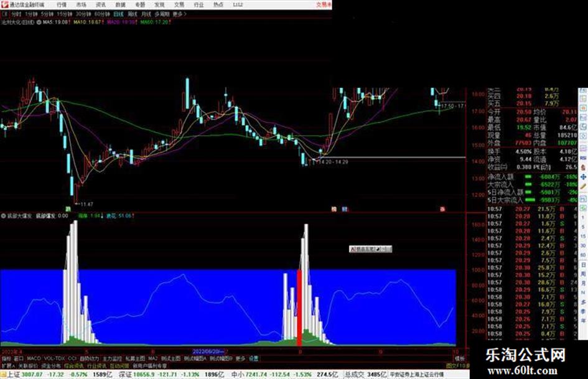The width and height of the screenshot is (588, 379).
Task: Click the 深证 index 10656.9 in status bar
Action: click(138, 374)
